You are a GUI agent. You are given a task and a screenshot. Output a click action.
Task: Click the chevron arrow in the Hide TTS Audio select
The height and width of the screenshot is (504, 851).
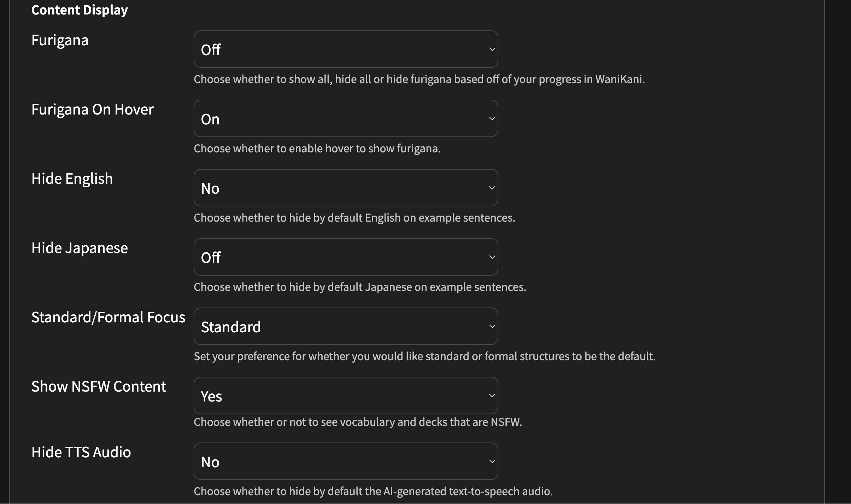(x=492, y=461)
